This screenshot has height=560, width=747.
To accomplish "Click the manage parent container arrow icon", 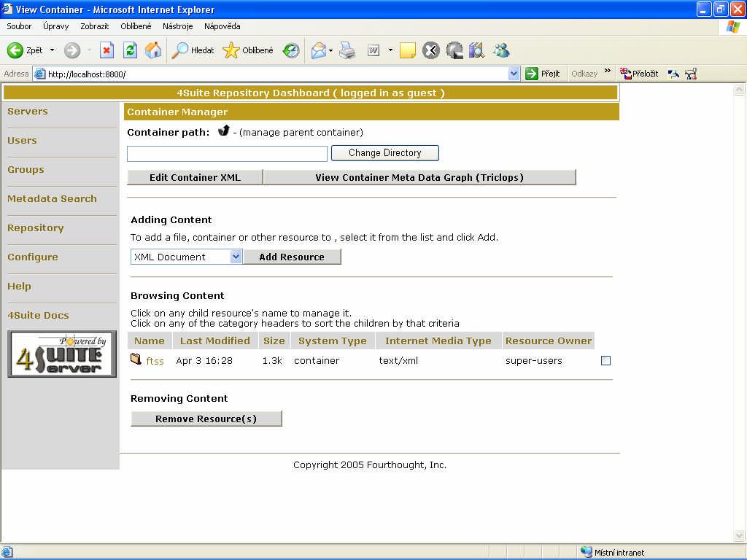I will [224, 131].
